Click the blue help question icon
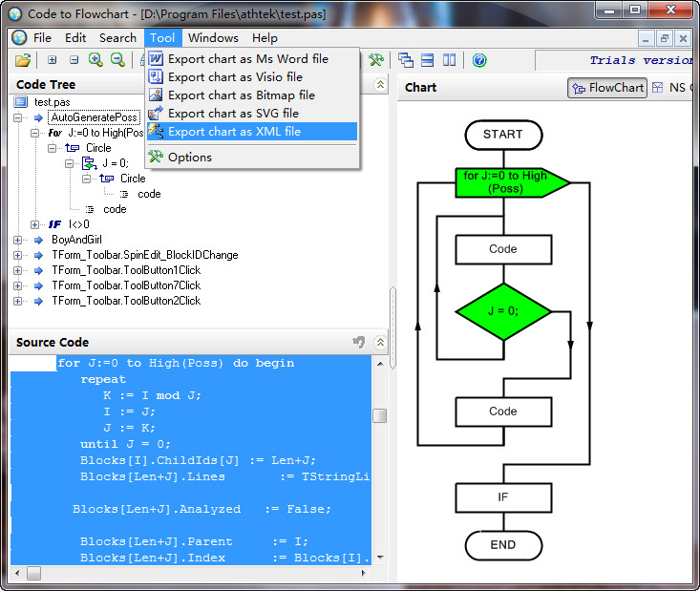The height and width of the screenshot is (591, 700). tap(479, 60)
